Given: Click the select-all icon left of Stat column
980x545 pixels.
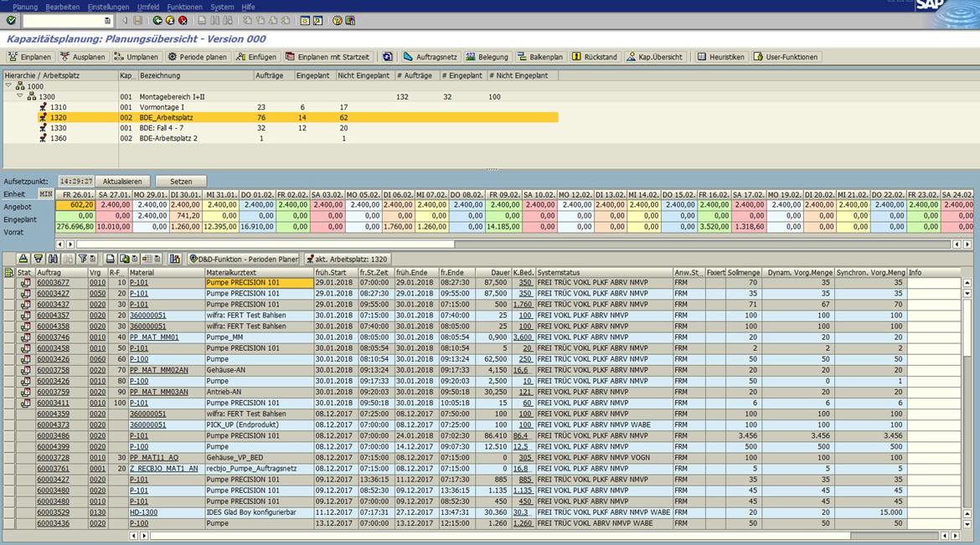Looking at the screenshot, I should [8, 273].
